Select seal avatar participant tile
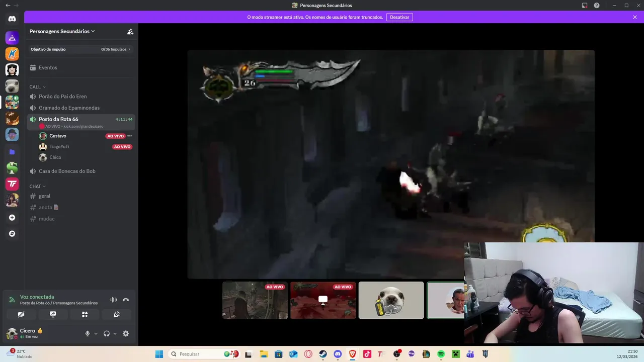The width and height of the screenshot is (644, 362). pos(391,300)
